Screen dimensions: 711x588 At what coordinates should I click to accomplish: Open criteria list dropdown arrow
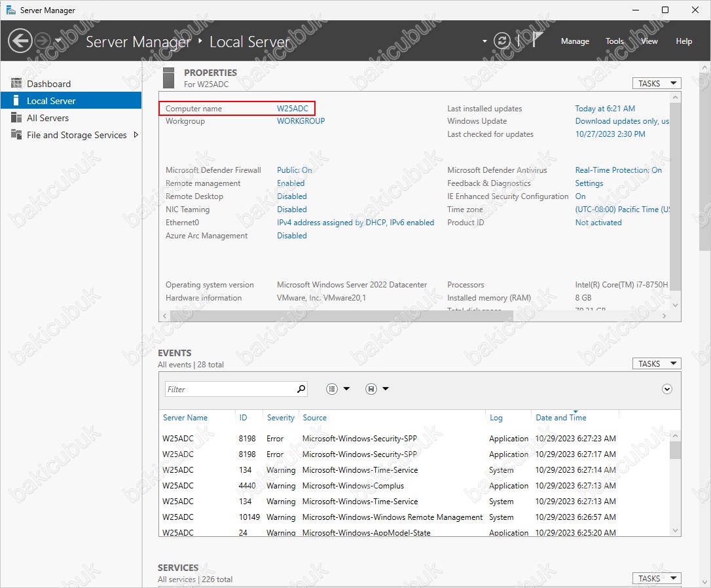[x=346, y=388]
